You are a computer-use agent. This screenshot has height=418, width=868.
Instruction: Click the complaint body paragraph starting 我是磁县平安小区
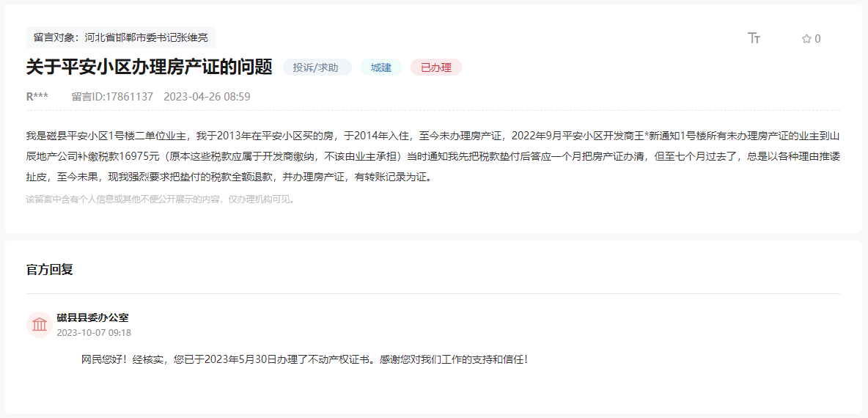tap(433, 157)
